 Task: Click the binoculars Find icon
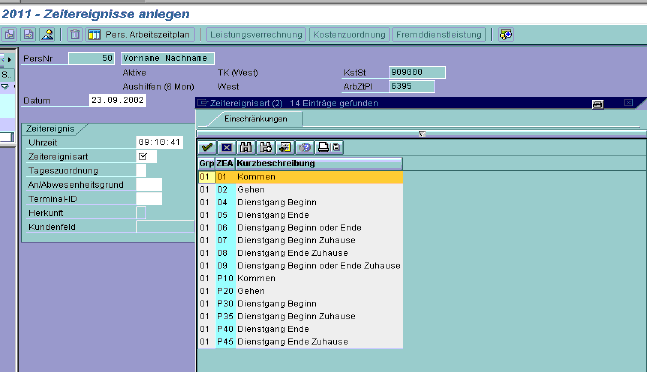click(246, 147)
